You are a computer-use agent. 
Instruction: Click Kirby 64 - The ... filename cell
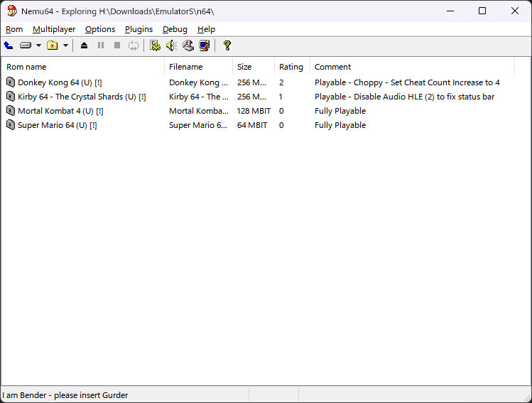[199, 97]
